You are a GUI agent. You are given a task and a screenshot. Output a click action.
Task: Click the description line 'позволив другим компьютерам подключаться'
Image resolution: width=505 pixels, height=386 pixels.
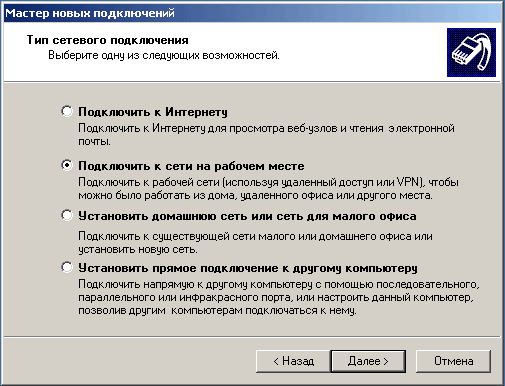[217, 311]
